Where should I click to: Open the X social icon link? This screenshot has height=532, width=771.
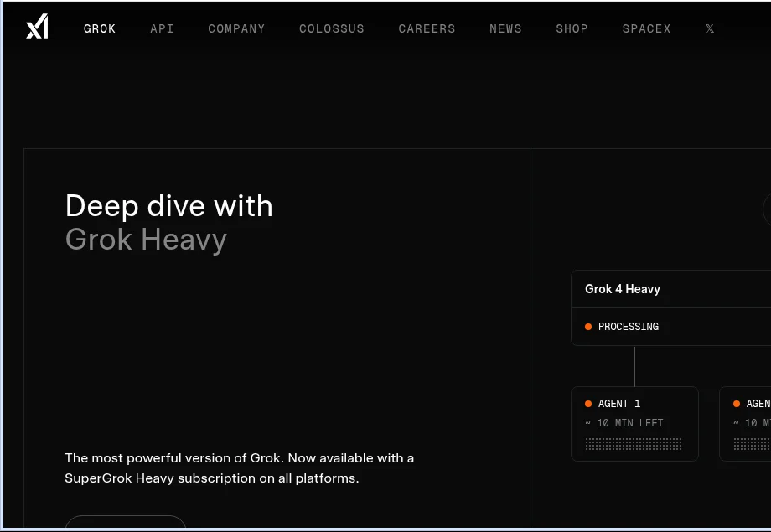(710, 29)
